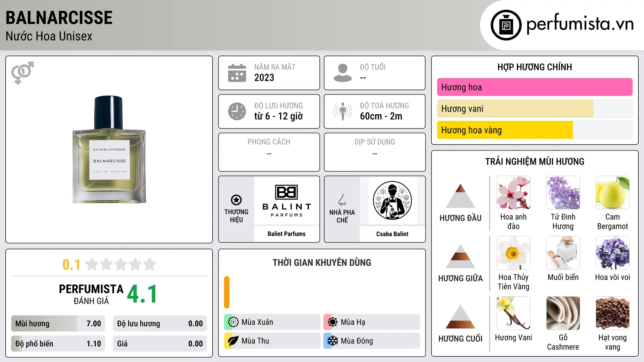Open the Hạt vong vang note image

(x=613, y=313)
